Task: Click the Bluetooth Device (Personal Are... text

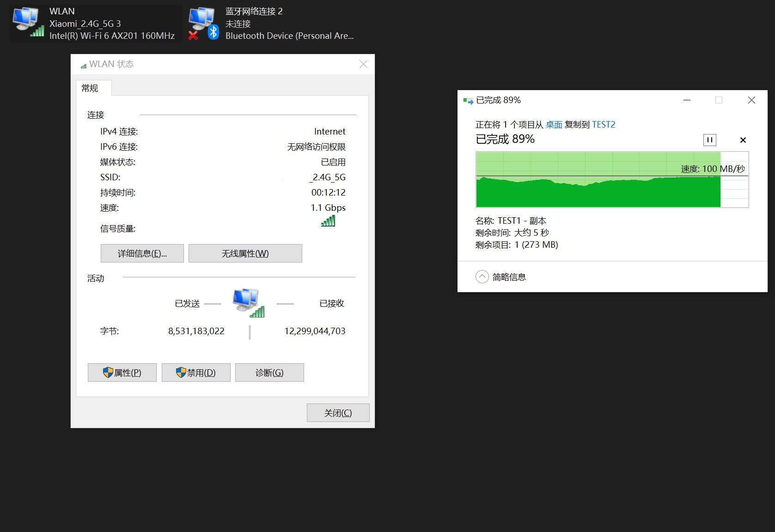Action: pos(289,36)
